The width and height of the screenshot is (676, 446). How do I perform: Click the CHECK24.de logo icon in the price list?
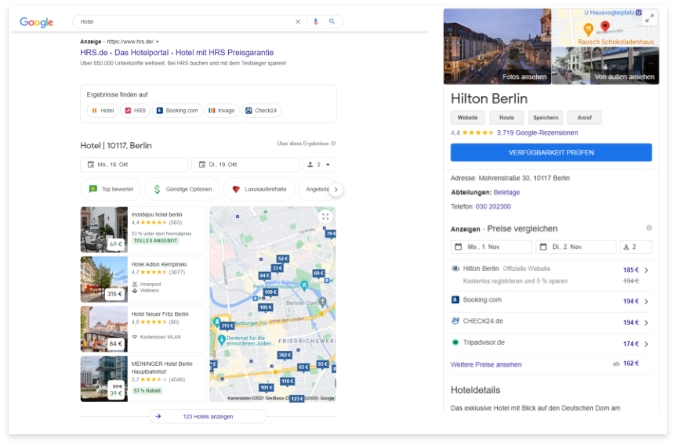click(x=455, y=321)
